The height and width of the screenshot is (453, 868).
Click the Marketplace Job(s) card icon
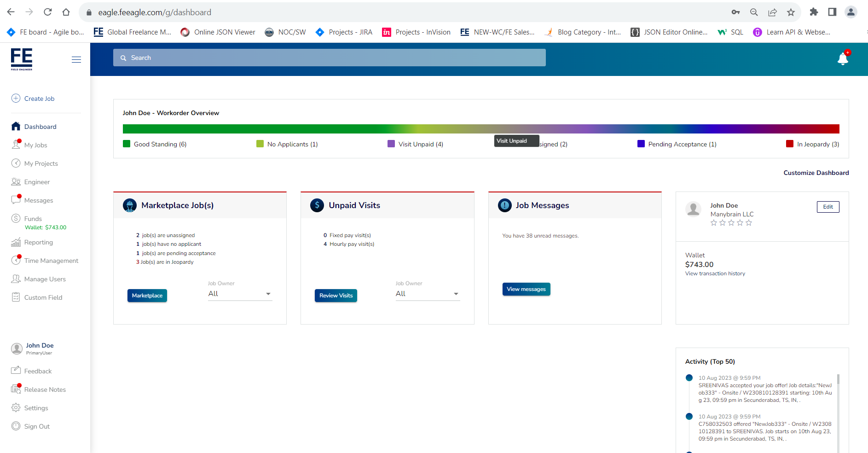tap(130, 205)
